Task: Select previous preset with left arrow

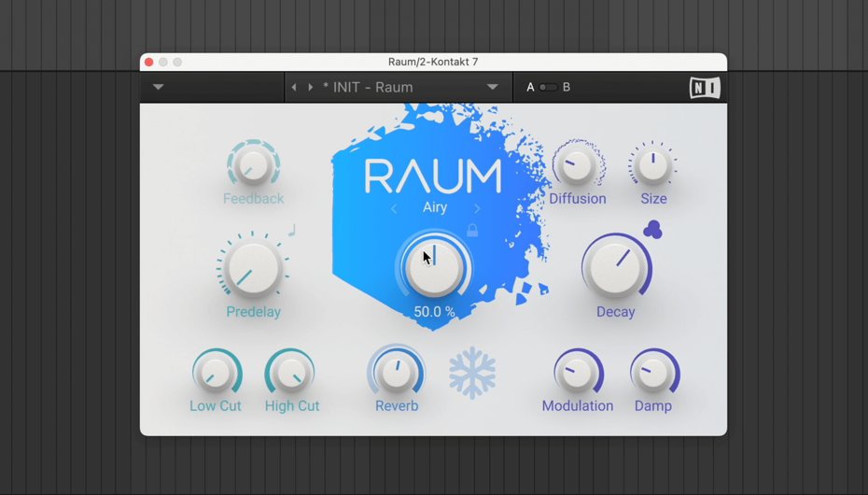Action: click(x=294, y=88)
